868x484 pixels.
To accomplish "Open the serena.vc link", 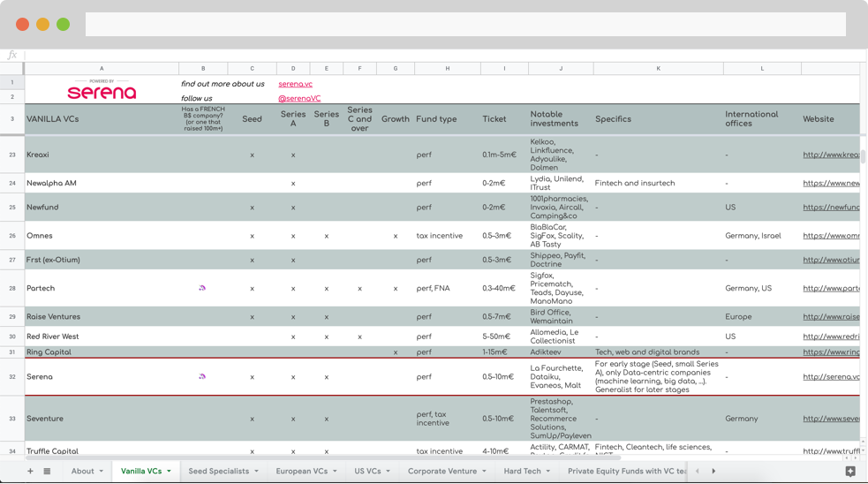I will click(295, 84).
